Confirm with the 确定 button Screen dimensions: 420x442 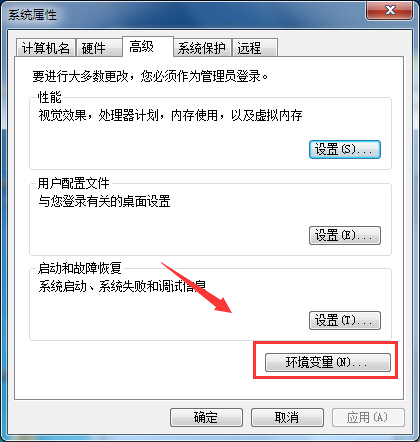coord(206,417)
